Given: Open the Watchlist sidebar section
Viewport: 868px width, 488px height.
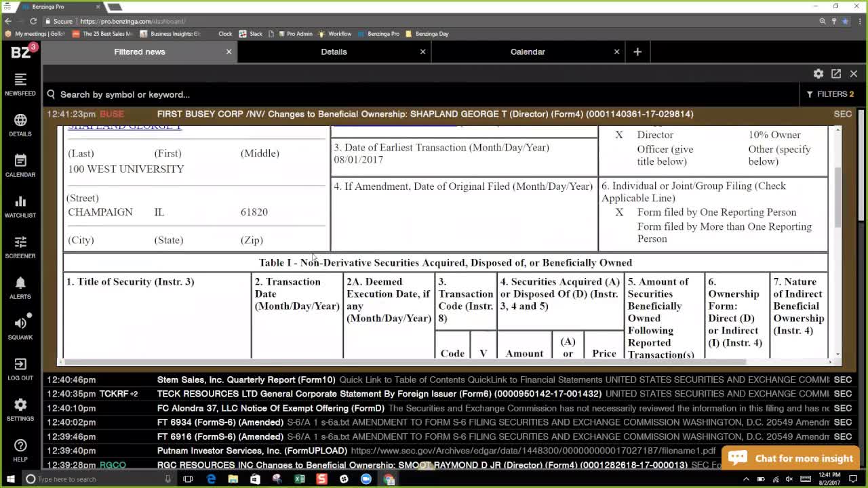Looking at the screenshot, I should pyautogui.click(x=20, y=206).
